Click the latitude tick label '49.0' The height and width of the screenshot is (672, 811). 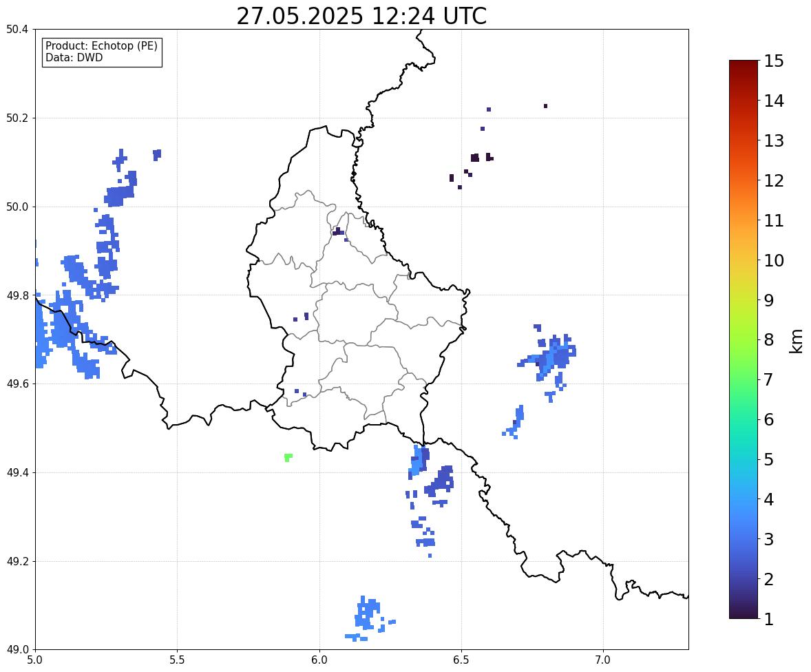pos(17,650)
